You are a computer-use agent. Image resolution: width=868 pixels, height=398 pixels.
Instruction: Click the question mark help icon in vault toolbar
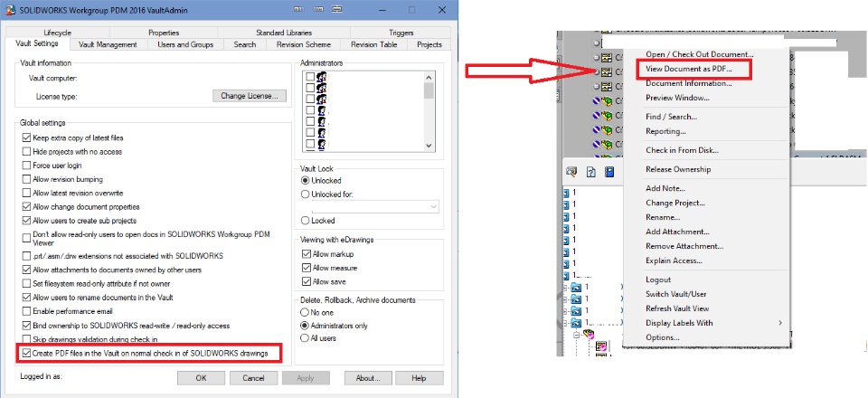point(590,172)
